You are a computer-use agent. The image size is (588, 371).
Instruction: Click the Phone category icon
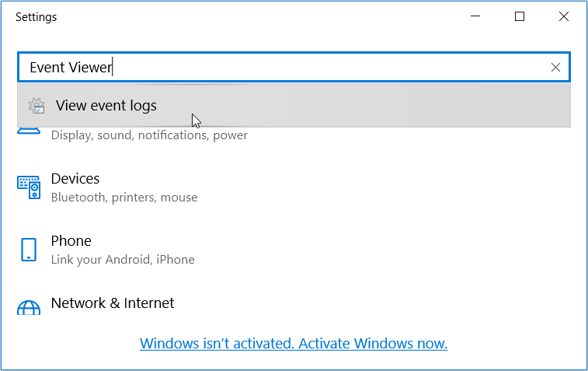[x=29, y=249]
